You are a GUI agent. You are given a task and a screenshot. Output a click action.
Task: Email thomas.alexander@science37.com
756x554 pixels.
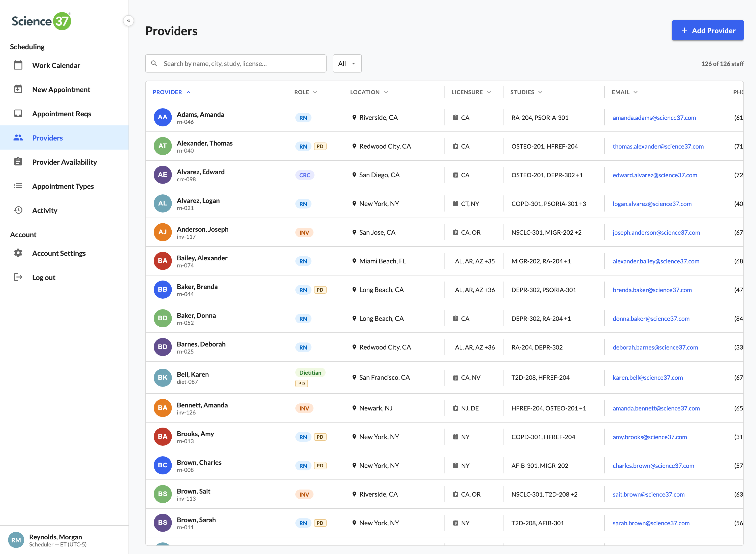tap(658, 146)
